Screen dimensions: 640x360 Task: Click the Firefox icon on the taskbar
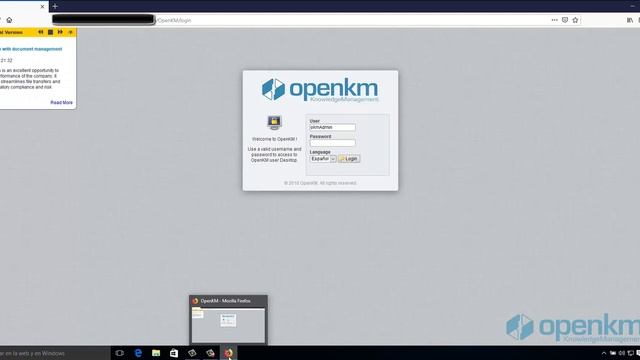[x=228, y=353]
